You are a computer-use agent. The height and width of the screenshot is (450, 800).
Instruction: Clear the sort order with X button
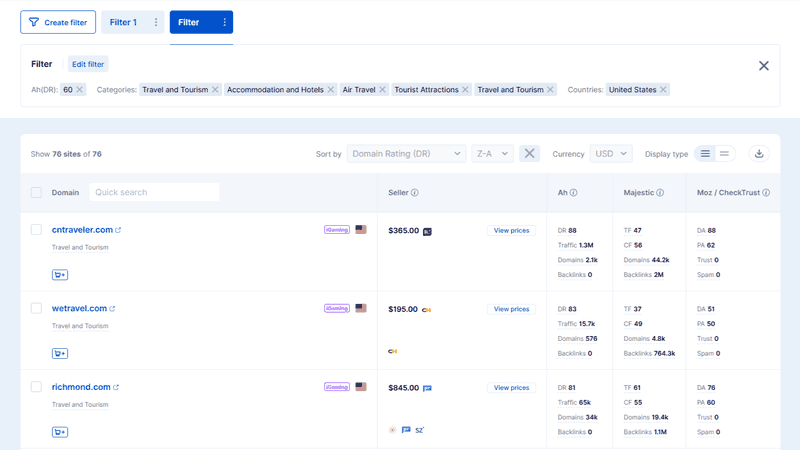point(530,154)
